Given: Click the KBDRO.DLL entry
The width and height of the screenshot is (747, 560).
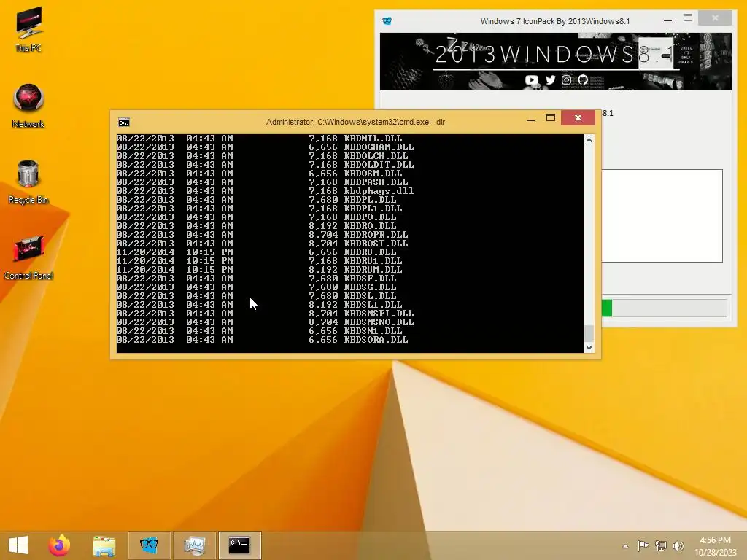Looking at the screenshot, I should 256,226.
